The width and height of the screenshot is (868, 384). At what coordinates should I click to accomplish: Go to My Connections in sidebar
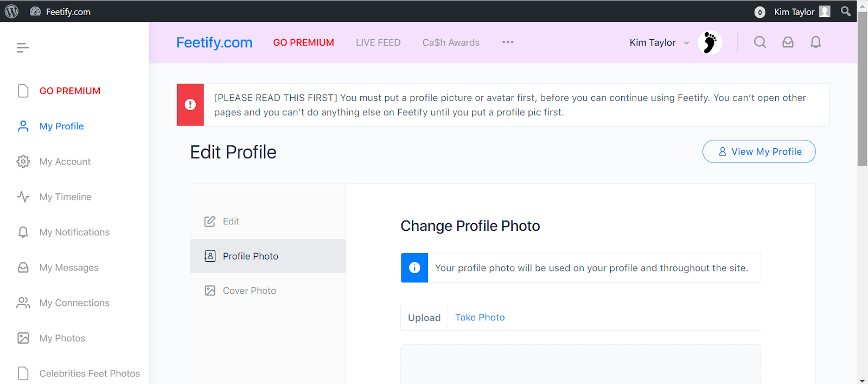coord(74,303)
